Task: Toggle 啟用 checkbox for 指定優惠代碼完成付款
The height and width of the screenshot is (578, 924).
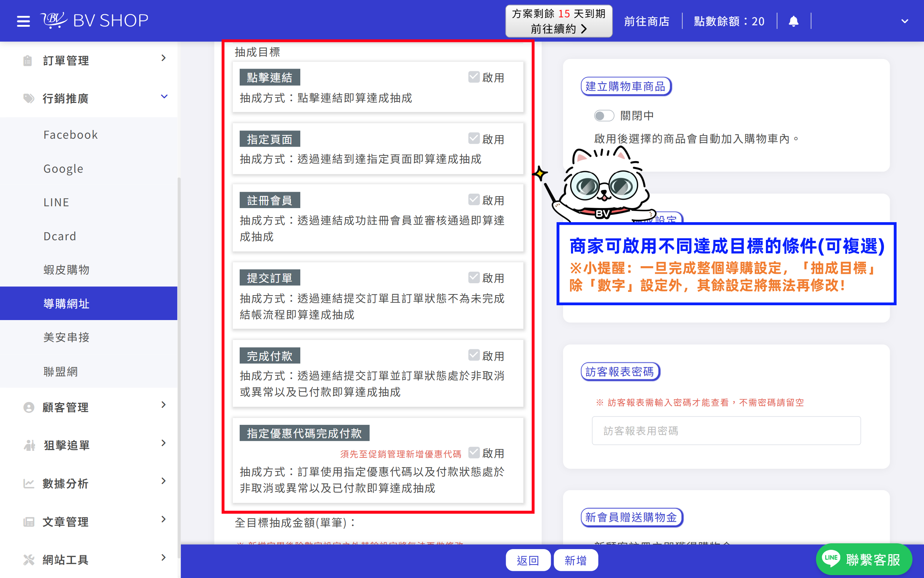Action: pos(474,453)
